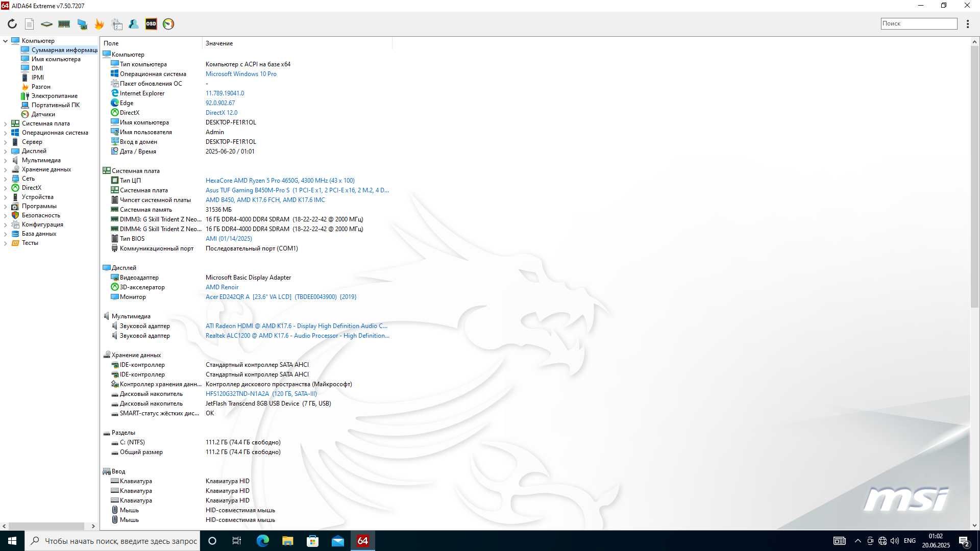Image resolution: width=980 pixels, height=551 pixels.
Task: Open the Report document icon
Action: (x=30, y=24)
